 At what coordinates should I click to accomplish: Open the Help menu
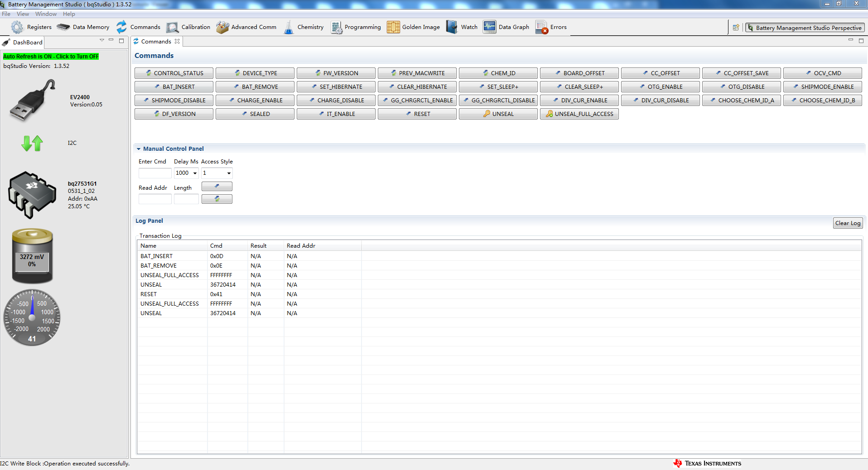tap(69, 14)
